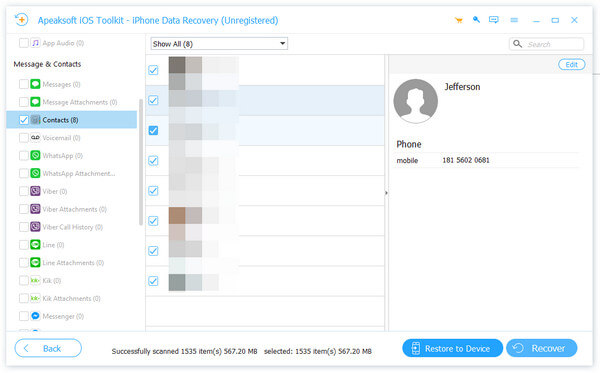The width and height of the screenshot is (600, 373).
Task: Click the Contacts category icon
Action: tap(35, 120)
